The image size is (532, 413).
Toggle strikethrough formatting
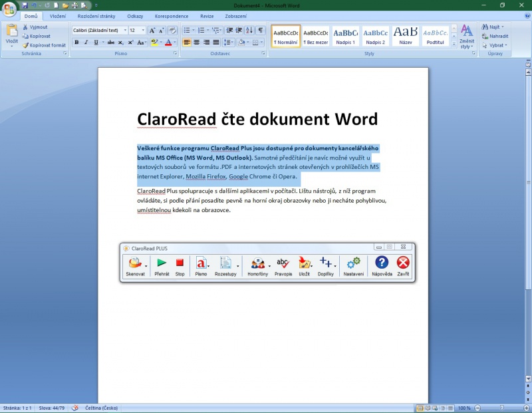tap(110, 43)
